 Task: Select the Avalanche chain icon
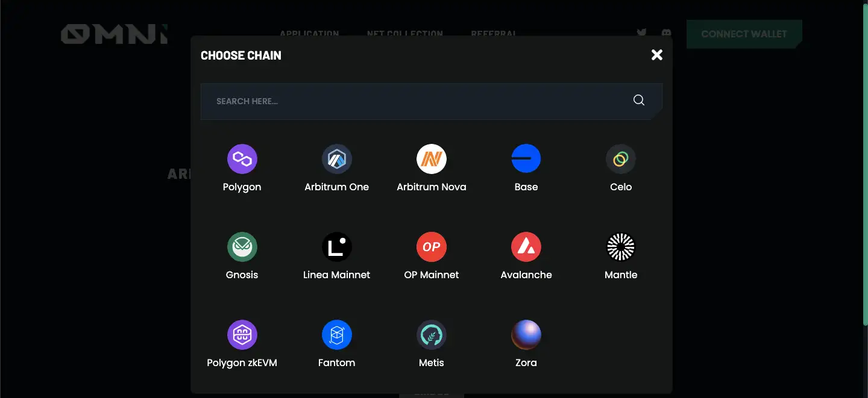(526, 247)
